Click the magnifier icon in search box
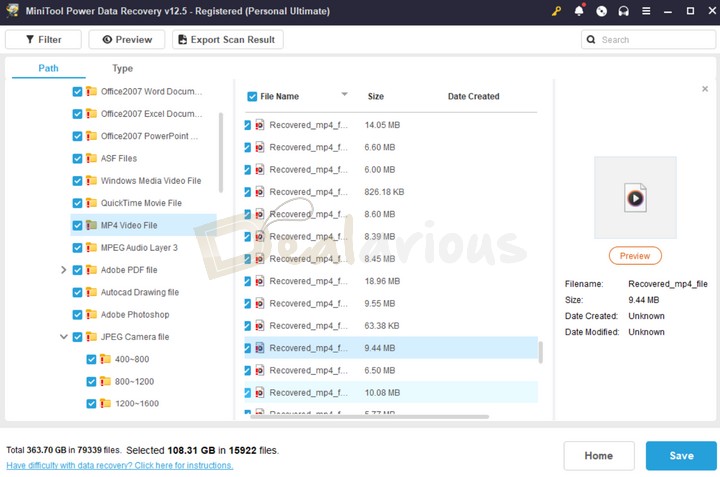720x477 pixels. 591,39
